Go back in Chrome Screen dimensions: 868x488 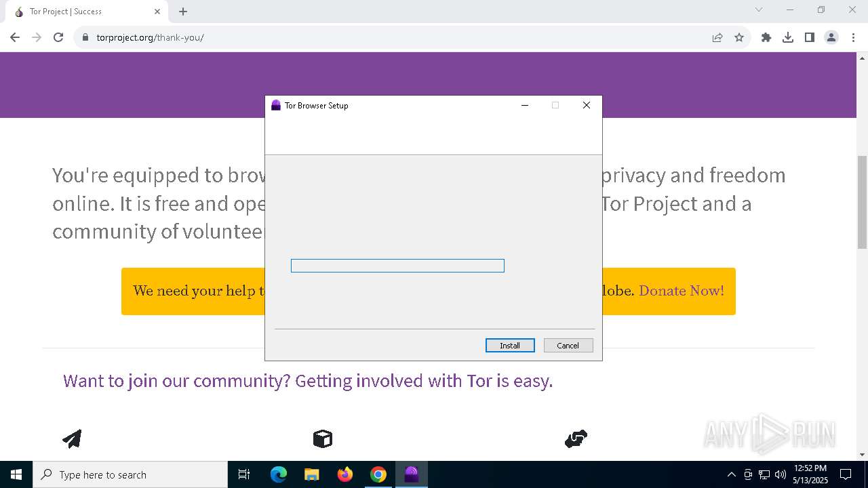pyautogui.click(x=15, y=37)
